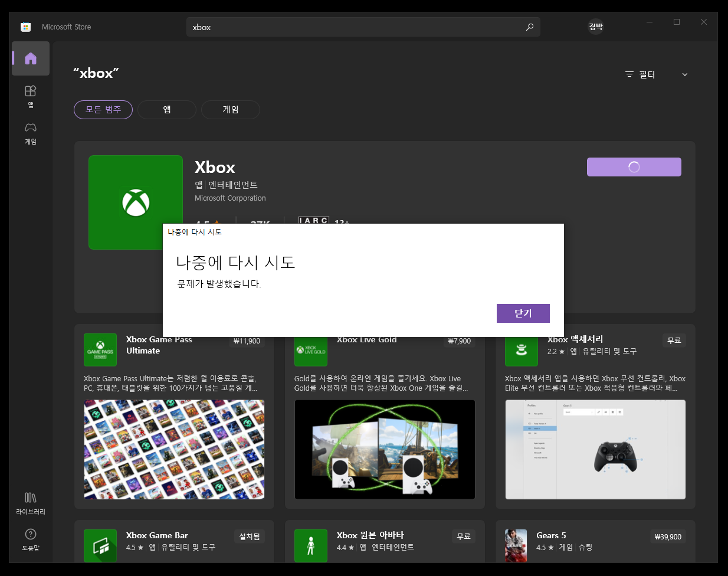
Task: Close the Microsoft Store window
Action: [704, 22]
